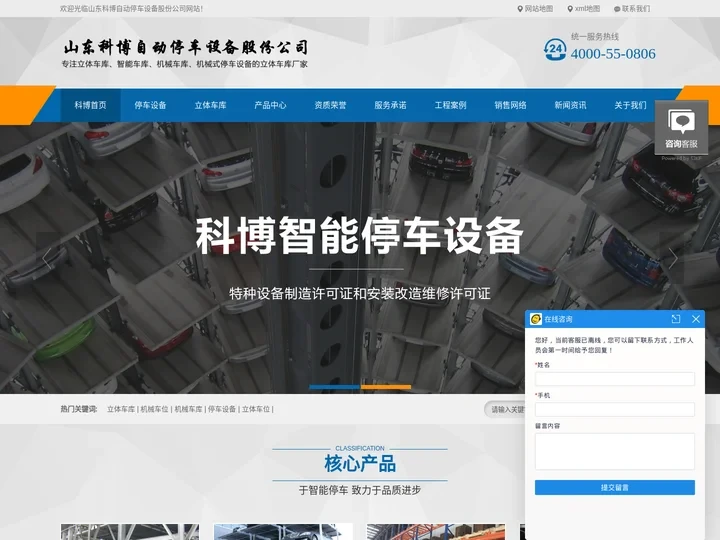Show previous banner slide arrow
Image resolution: width=720 pixels, height=540 pixels.
pyautogui.click(x=47, y=258)
